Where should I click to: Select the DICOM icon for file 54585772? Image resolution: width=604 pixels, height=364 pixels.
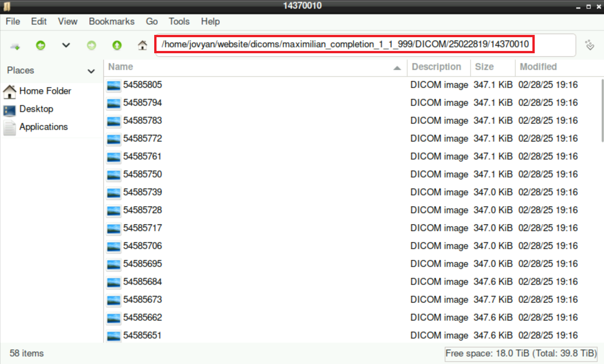113,139
